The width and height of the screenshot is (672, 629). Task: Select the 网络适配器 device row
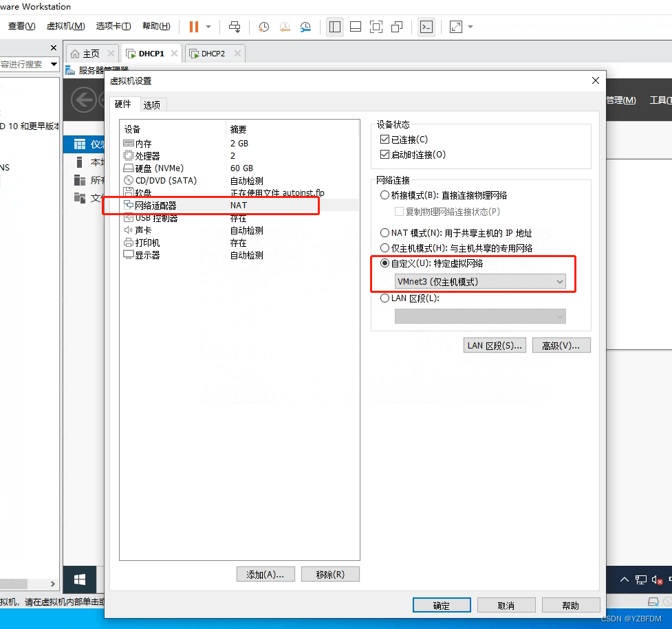click(x=239, y=206)
